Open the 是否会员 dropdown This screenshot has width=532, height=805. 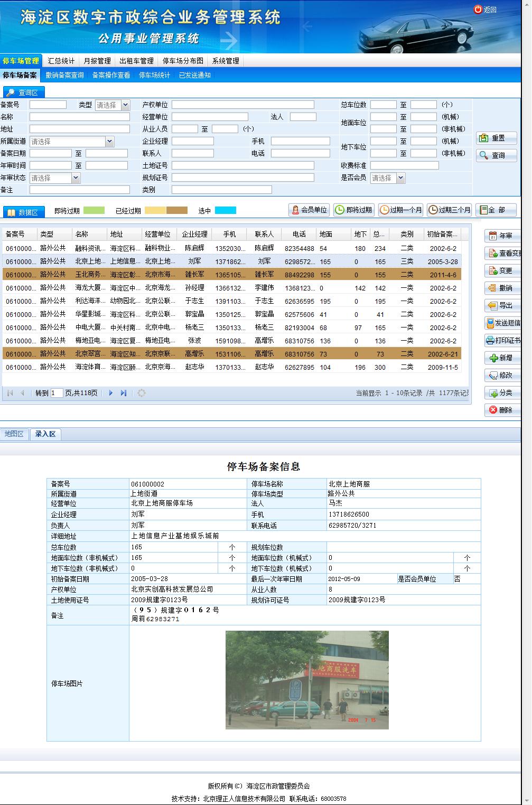pyautogui.click(x=401, y=178)
